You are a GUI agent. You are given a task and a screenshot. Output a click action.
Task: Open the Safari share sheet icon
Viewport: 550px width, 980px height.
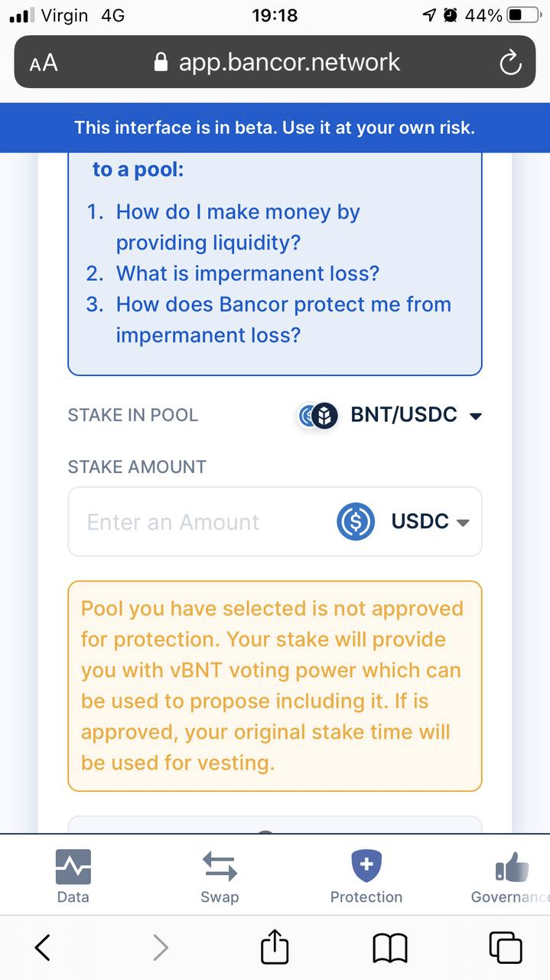(275, 947)
